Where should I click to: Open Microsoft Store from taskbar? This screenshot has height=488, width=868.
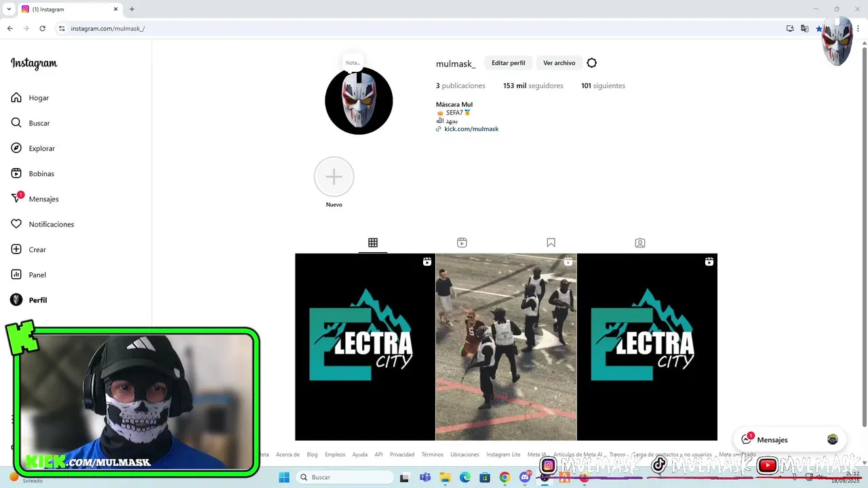tap(485, 477)
